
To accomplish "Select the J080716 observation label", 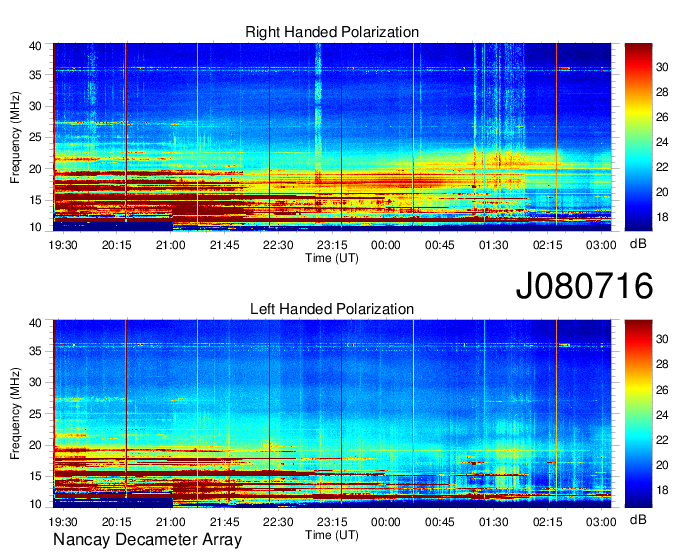I will (x=584, y=285).
